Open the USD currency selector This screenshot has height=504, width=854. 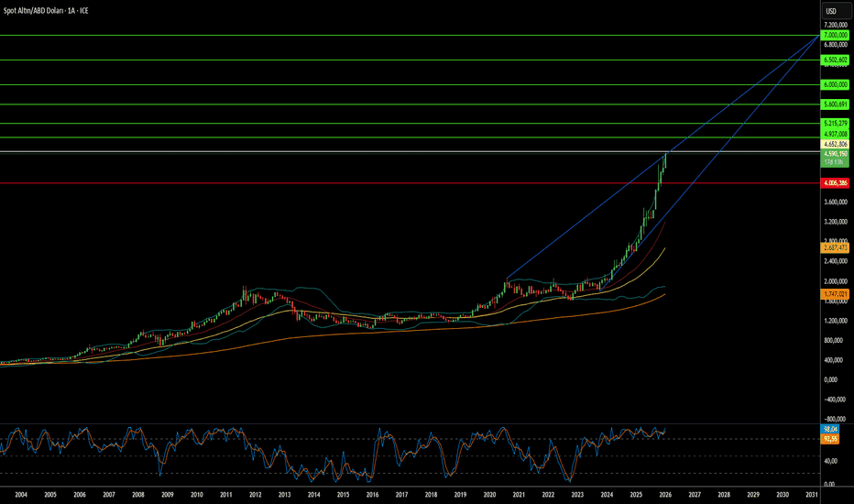pos(835,11)
